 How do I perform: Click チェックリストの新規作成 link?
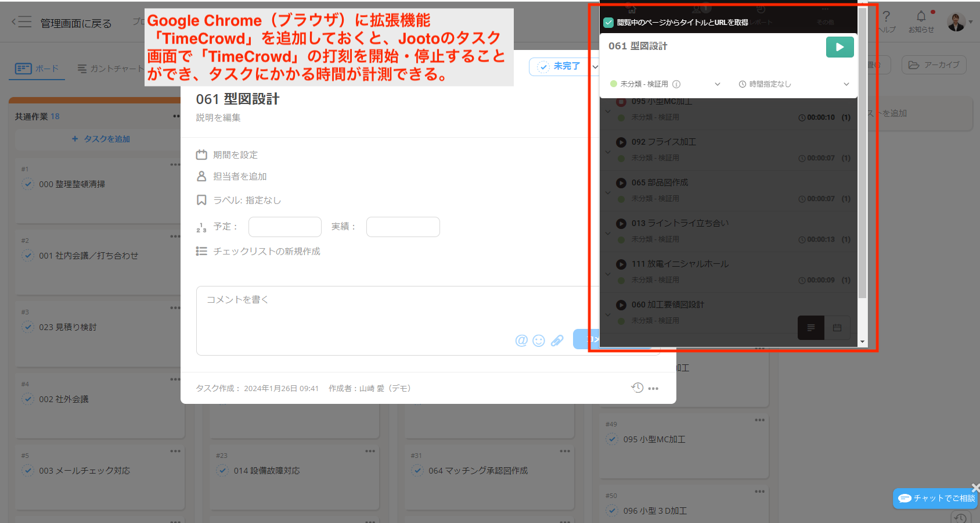(x=266, y=251)
